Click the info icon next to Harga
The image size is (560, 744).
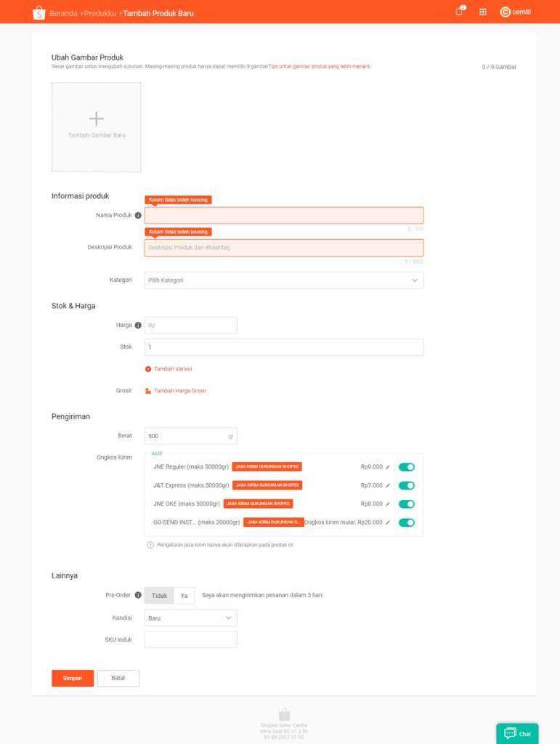(x=138, y=325)
